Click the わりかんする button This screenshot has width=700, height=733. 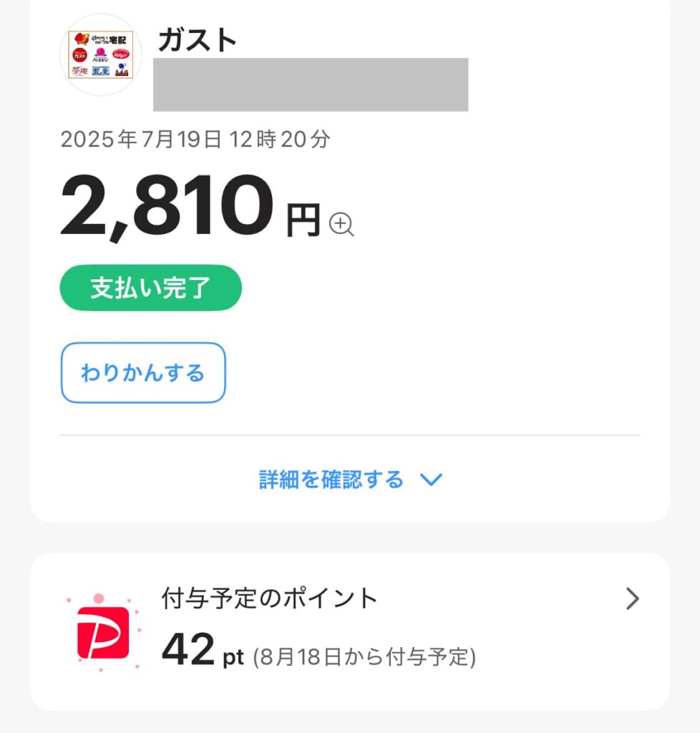pyautogui.click(x=143, y=372)
